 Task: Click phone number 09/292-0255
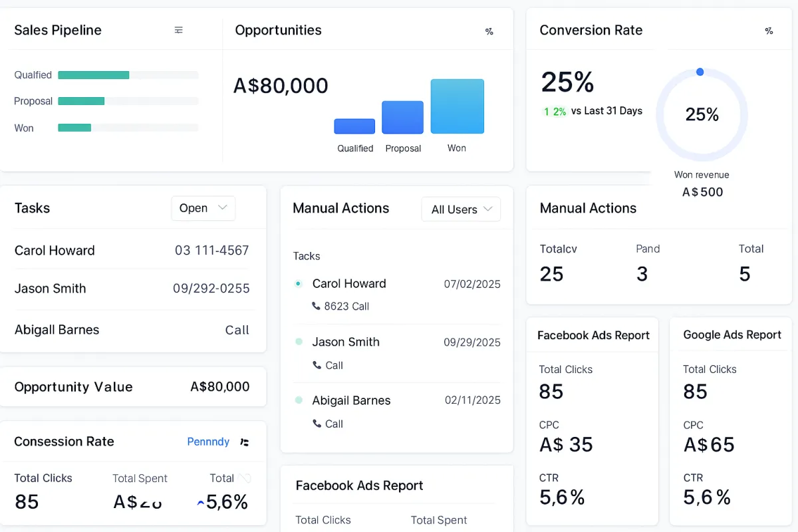tap(211, 289)
